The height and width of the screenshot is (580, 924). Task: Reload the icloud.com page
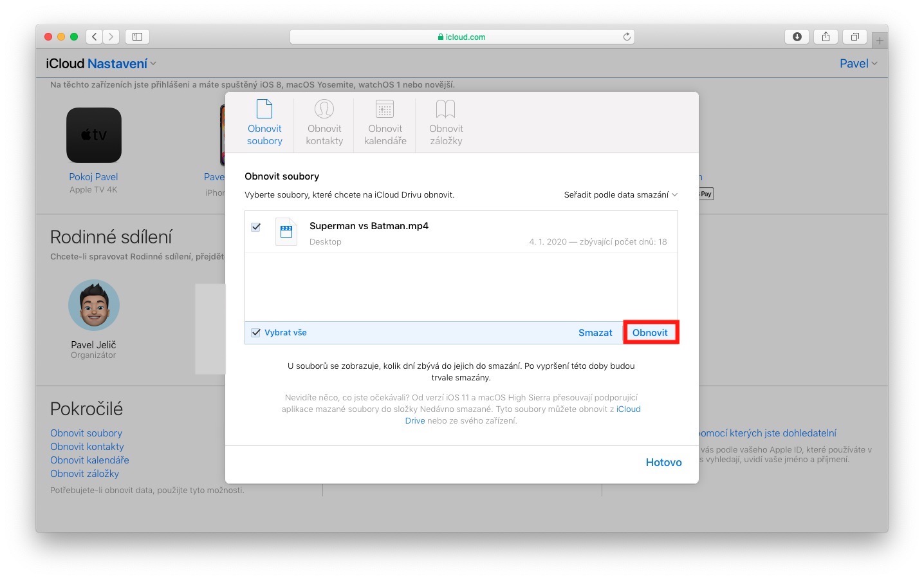627,37
